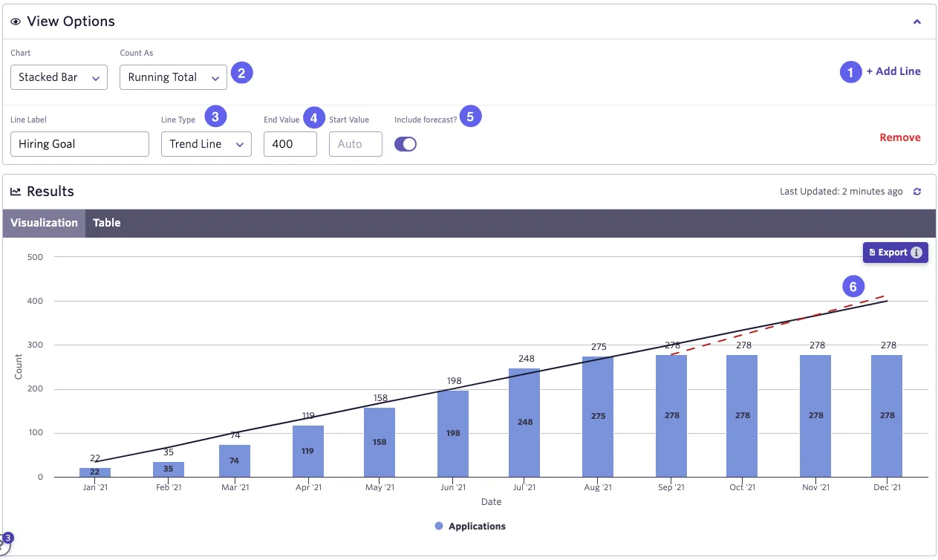Click the Dec '21 bar in chart
Viewport: 938px width, 560px height.
887,416
